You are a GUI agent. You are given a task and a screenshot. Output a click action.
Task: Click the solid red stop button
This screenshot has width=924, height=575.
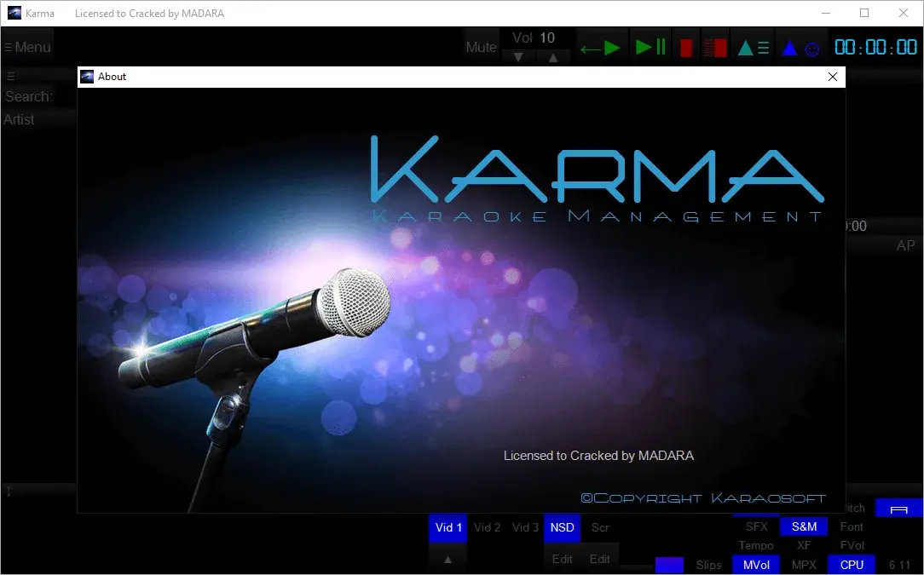tap(685, 48)
